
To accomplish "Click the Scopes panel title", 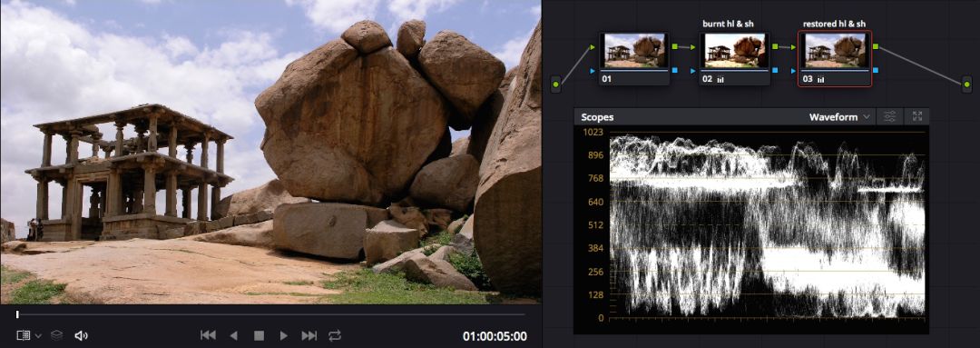I will pyautogui.click(x=597, y=117).
